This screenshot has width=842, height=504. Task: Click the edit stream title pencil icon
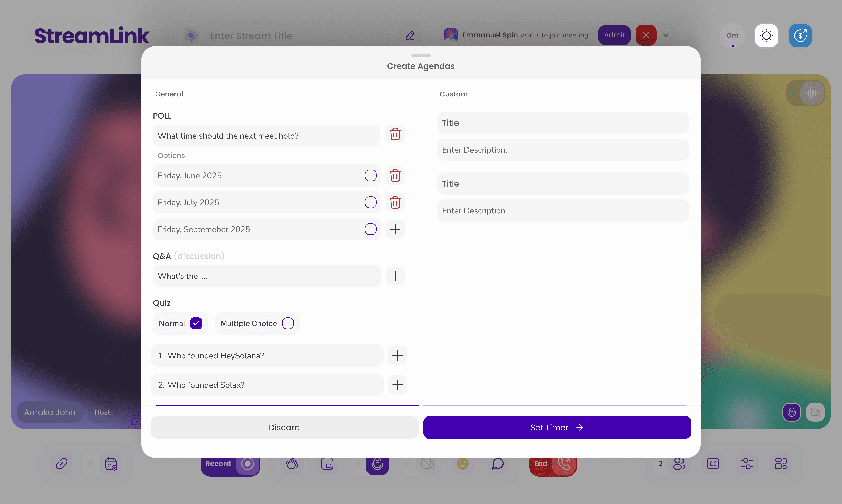coord(410,36)
